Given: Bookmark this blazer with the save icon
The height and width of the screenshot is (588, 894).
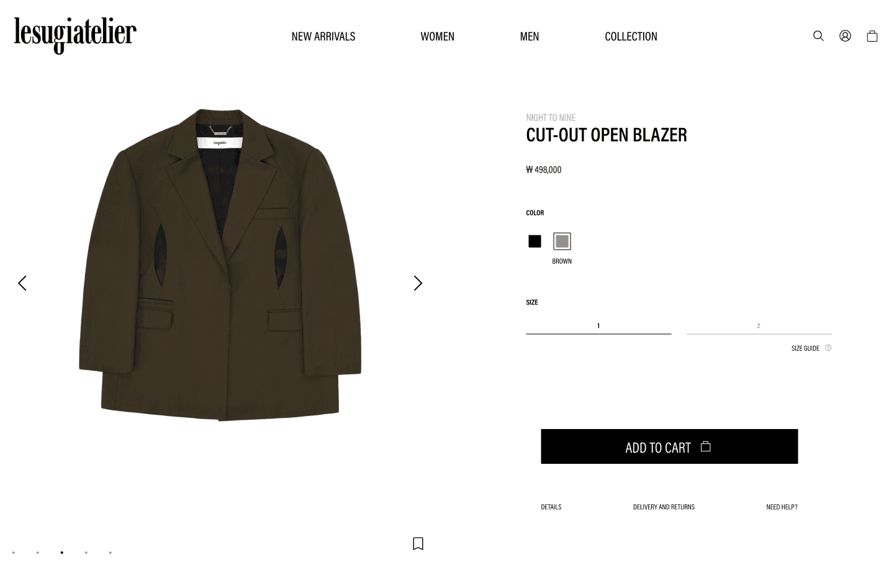Looking at the screenshot, I should click(x=418, y=543).
